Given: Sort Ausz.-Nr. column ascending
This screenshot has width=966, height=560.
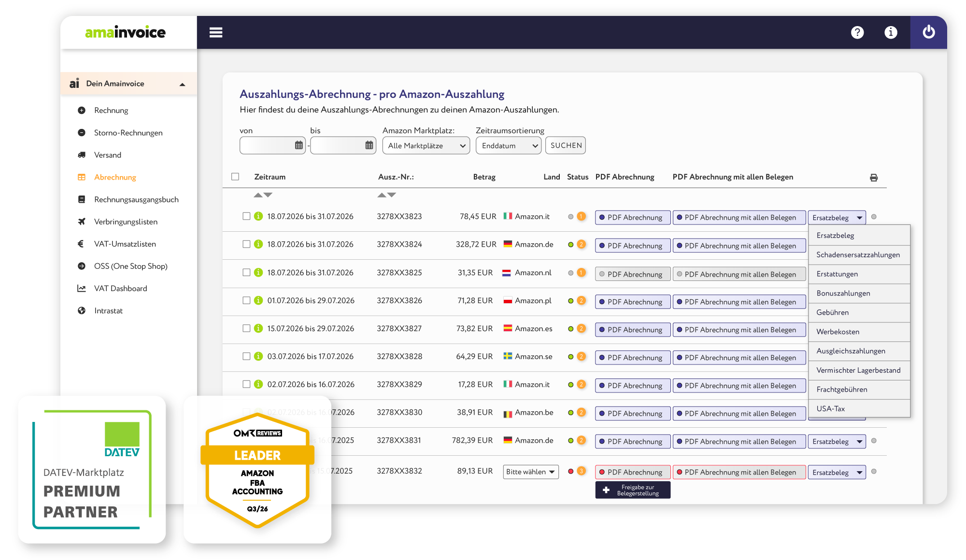Looking at the screenshot, I should [x=382, y=195].
